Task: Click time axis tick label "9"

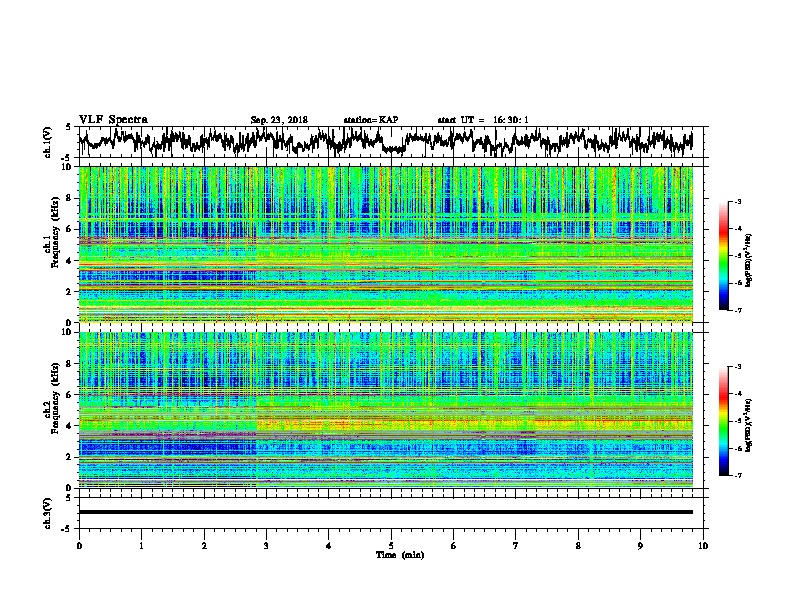Action: pyautogui.click(x=640, y=546)
